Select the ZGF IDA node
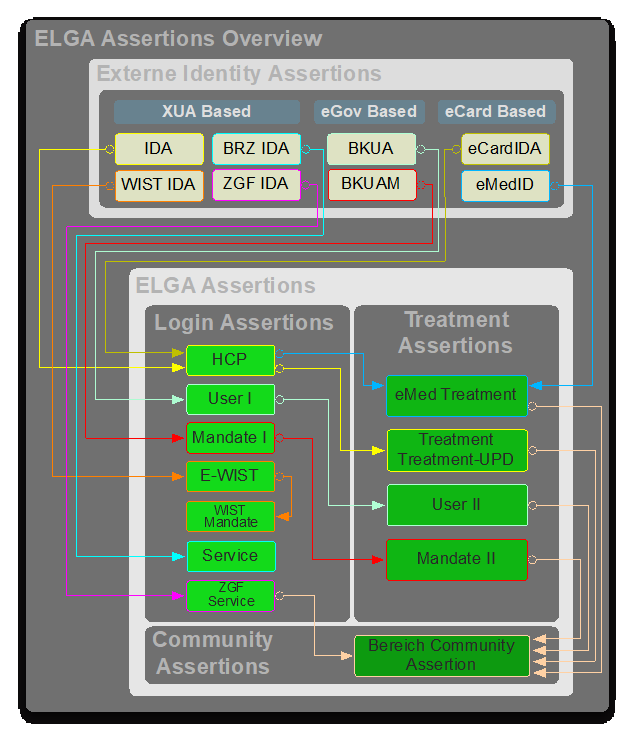This screenshot has height=743, width=633. point(256,185)
